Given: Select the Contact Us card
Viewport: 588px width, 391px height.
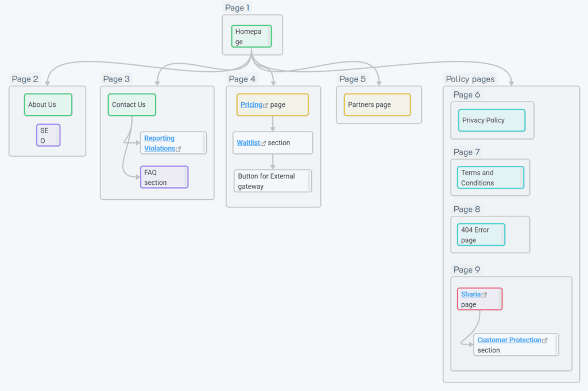Looking at the screenshot, I should coord(131,104).
